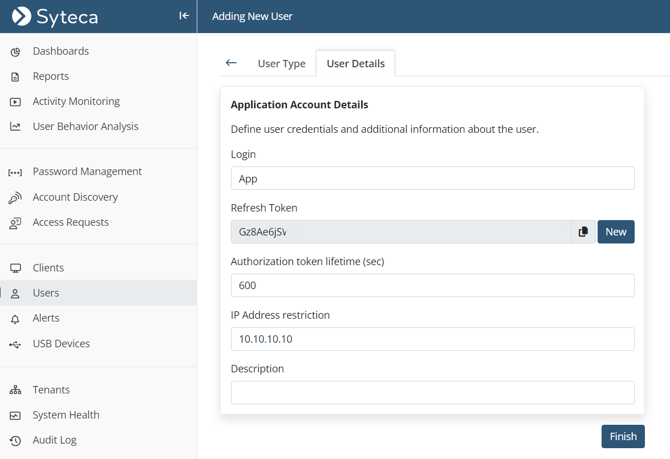Open the USB Devices section
This screenshot has width=670, height=459.
pyautogui.click(x=61, y=344)
